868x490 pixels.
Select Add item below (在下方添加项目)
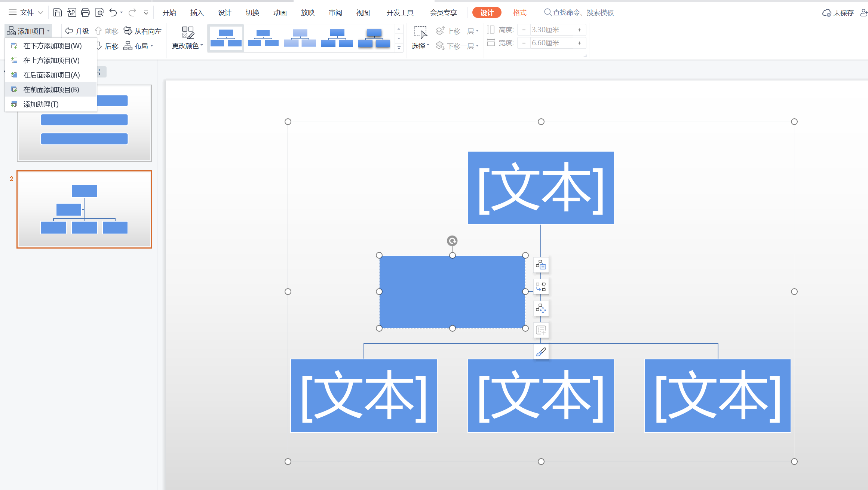tap(52, 46)
